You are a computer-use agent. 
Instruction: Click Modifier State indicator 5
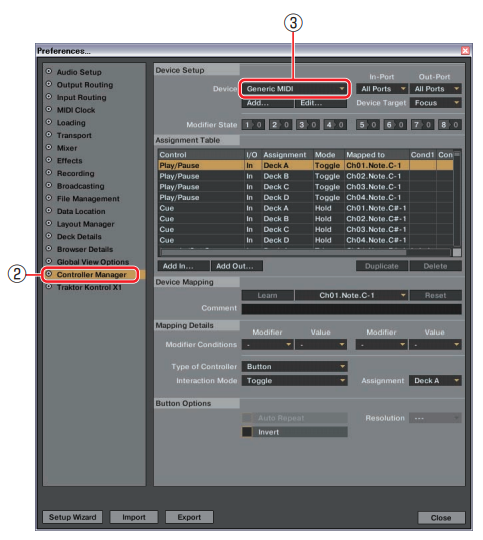tap(368, 125)
